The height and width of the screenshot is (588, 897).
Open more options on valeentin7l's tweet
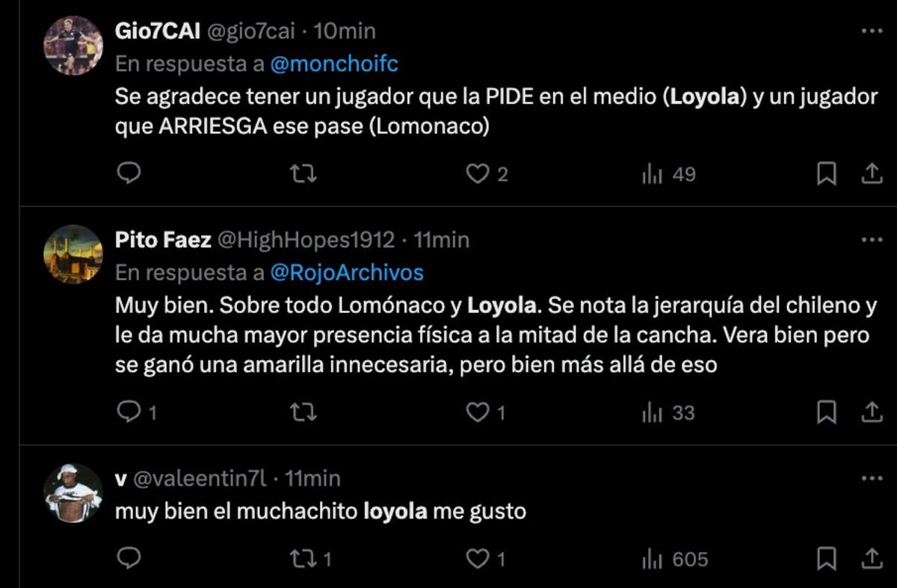[872, 478]
